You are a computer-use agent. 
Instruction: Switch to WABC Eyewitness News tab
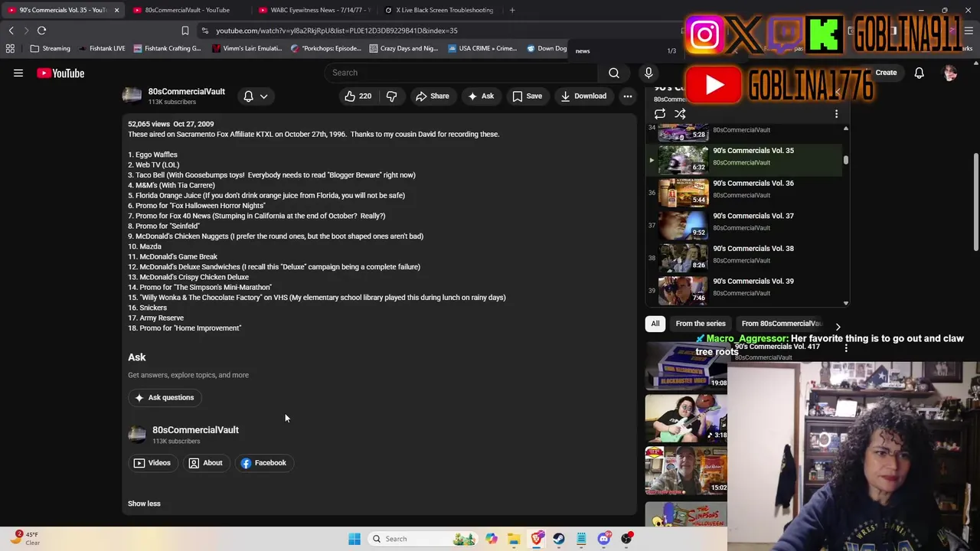tap(315, 10)
